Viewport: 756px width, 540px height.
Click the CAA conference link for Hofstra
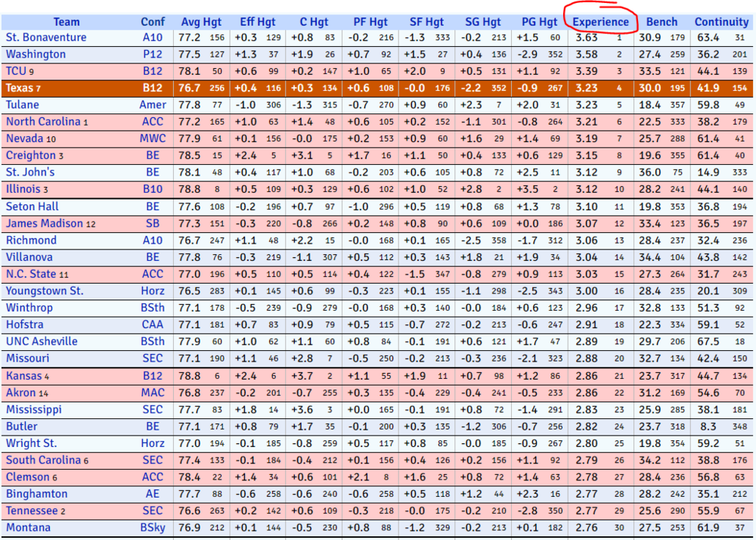(x=153, y=325)
